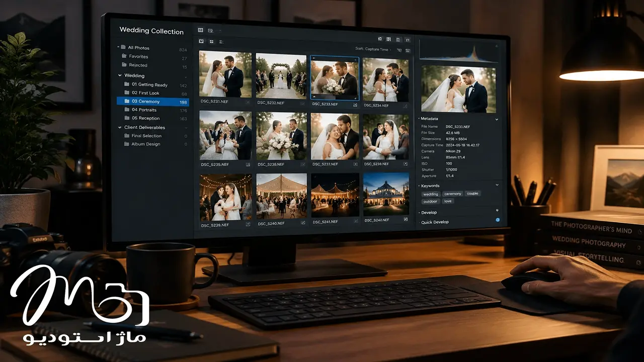Select the Favorites collection
Image resolution: width=644 pixels, height=362 pixels.
point(153,57)
